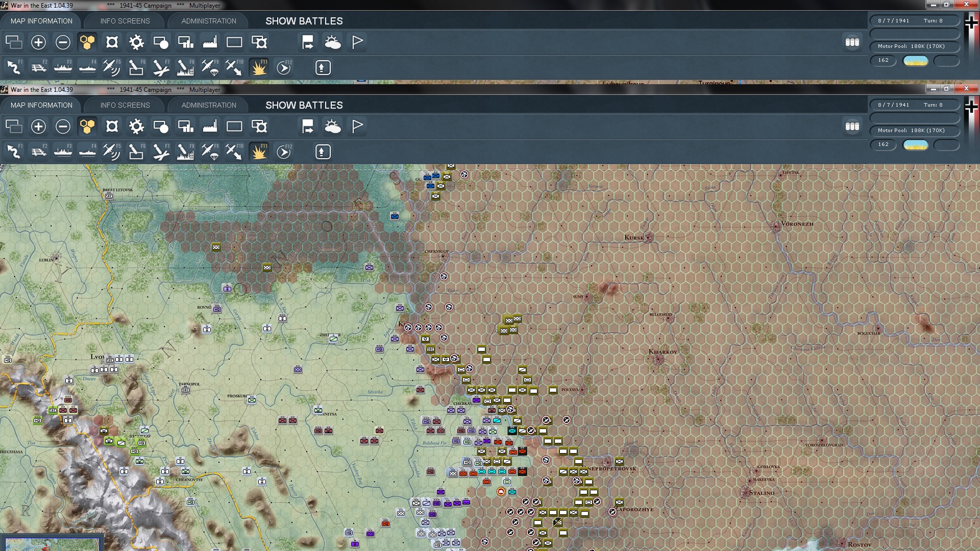Click pennant flag icon in lower window
This screenshot has width=980, height=551.
(357, 127)
